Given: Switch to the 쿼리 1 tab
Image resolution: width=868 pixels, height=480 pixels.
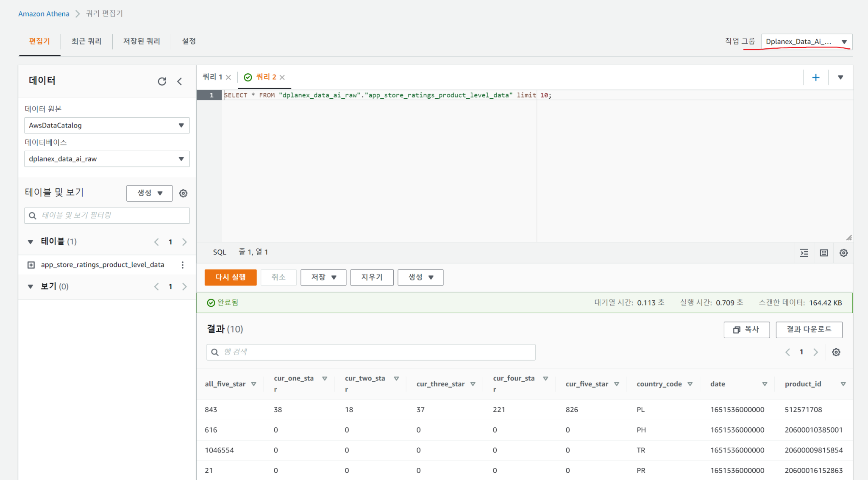Looking at the screenshot, I should tap(212, 77).
